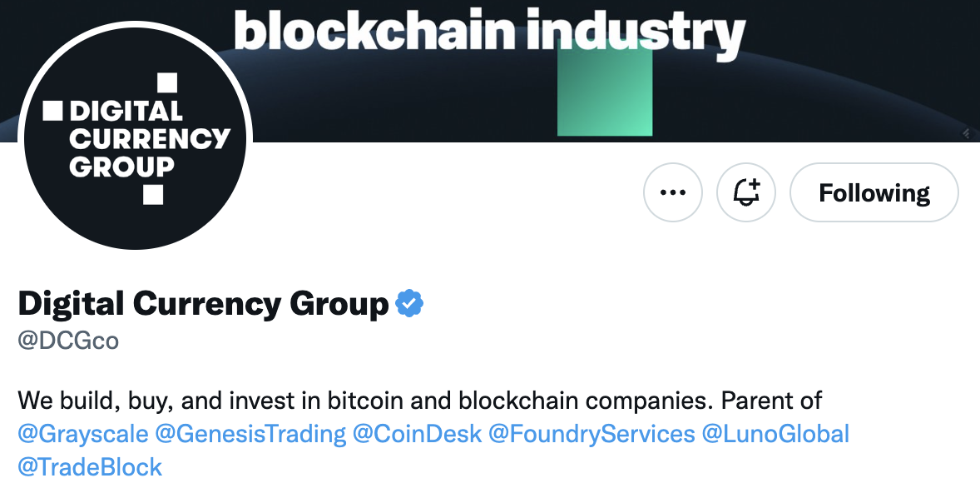Open the three-dot more options menu
Image resolution: width=980 pixels, height=488 pixels.
point(672,192)
